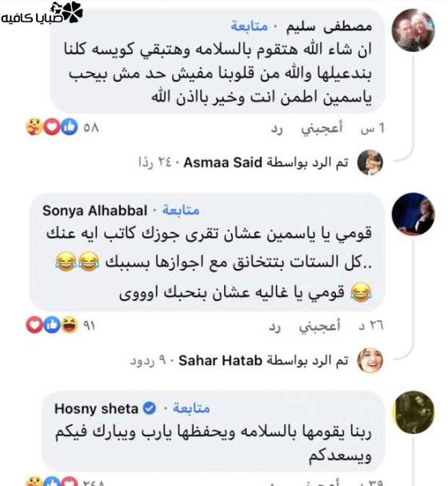The width and height of the screenshot is (448, 486).
Task: Open Sonya Alhabbal's name link
Action: coord(94,211)
